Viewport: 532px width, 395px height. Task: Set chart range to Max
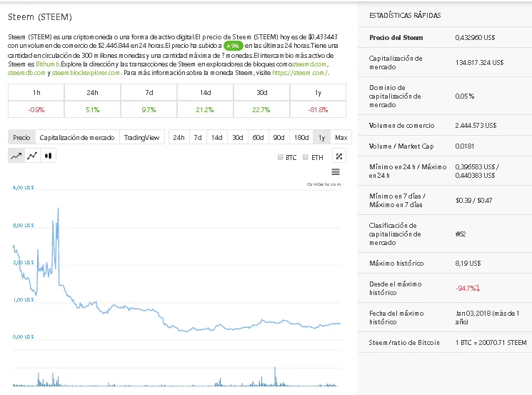click(x=341, y=137)
